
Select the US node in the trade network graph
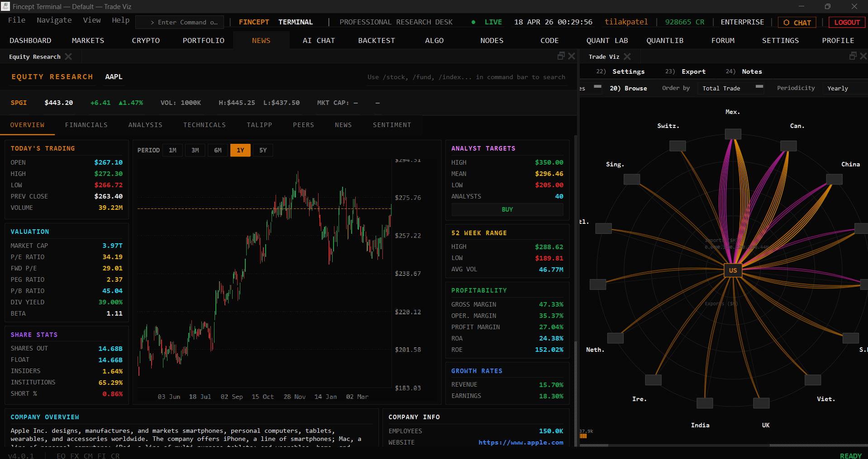pos(733,270)
